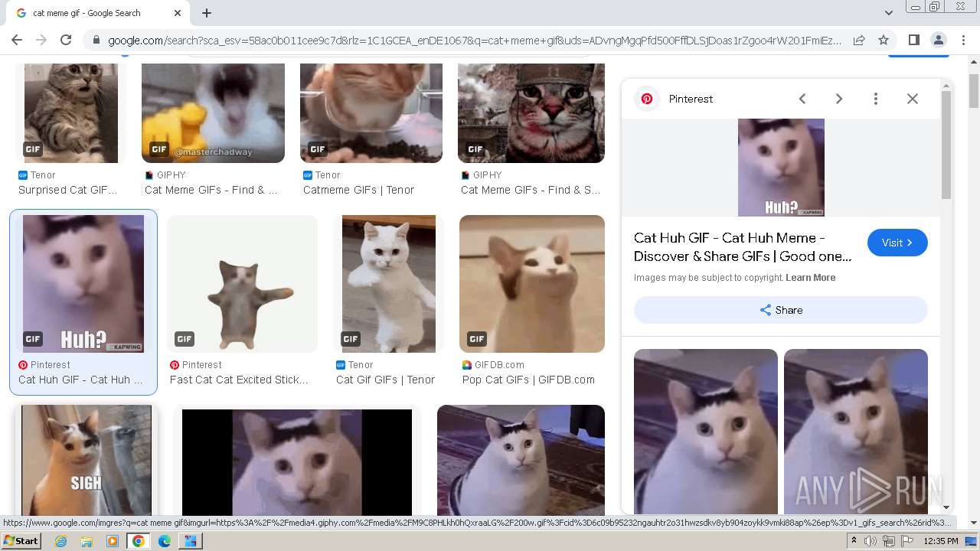Open GIPHY masterchadway cat GIF

pyautogui.click(x=213, y=113)
